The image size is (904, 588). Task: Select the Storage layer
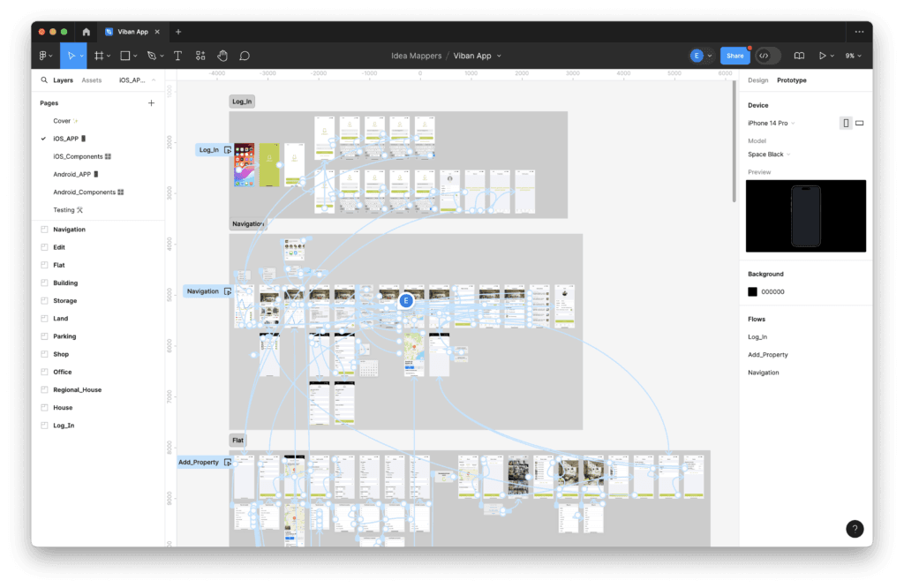coord(64,301)
